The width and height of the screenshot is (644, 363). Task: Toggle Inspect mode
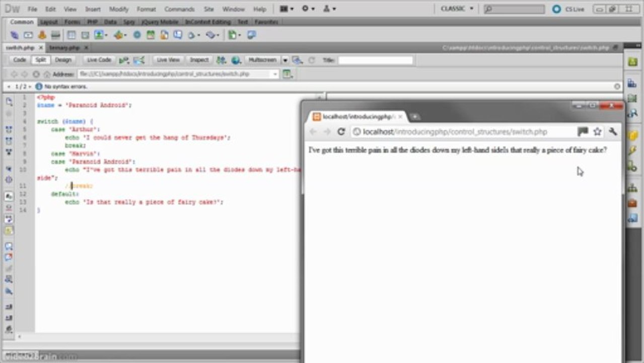pos(199,60)
